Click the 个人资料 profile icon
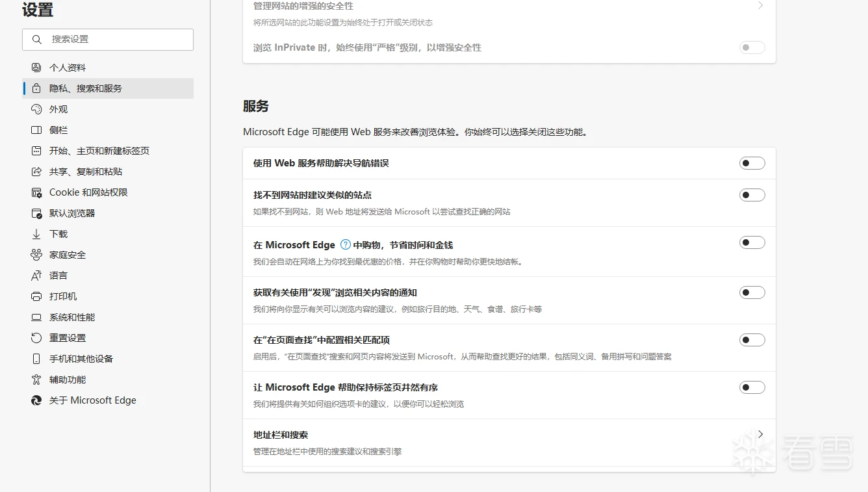Image resolution: width=868 pixels, height=492 pixels. point(36,68)
